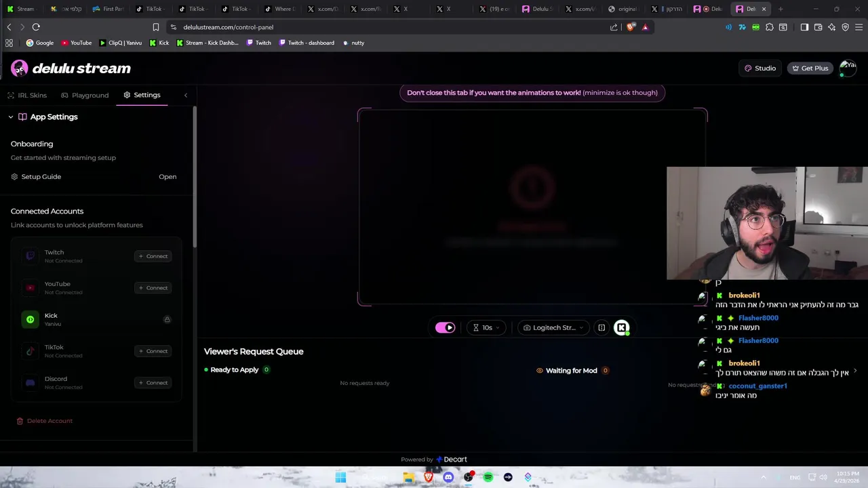
Task: Open File Explorer from taskbar
Action: point(408,477)
